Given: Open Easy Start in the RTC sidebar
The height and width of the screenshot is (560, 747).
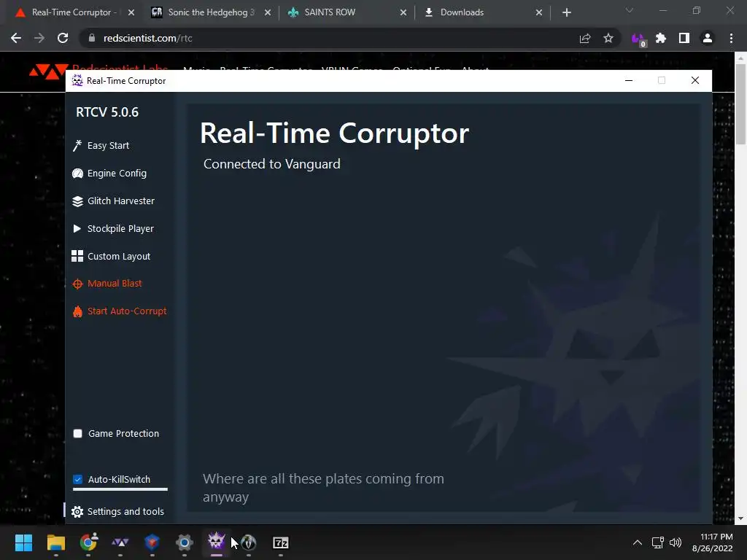Looking at the screenshot, I should click(101, 146).
